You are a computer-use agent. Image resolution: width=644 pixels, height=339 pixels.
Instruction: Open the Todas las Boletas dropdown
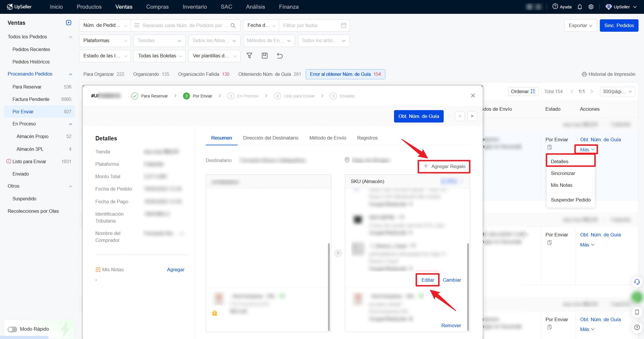(160, 56)
